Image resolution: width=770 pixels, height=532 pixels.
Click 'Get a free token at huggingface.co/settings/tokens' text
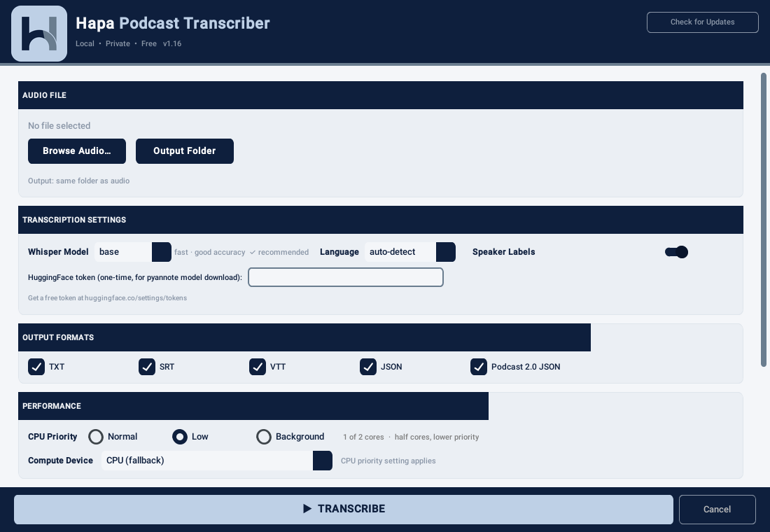[108, 297]
